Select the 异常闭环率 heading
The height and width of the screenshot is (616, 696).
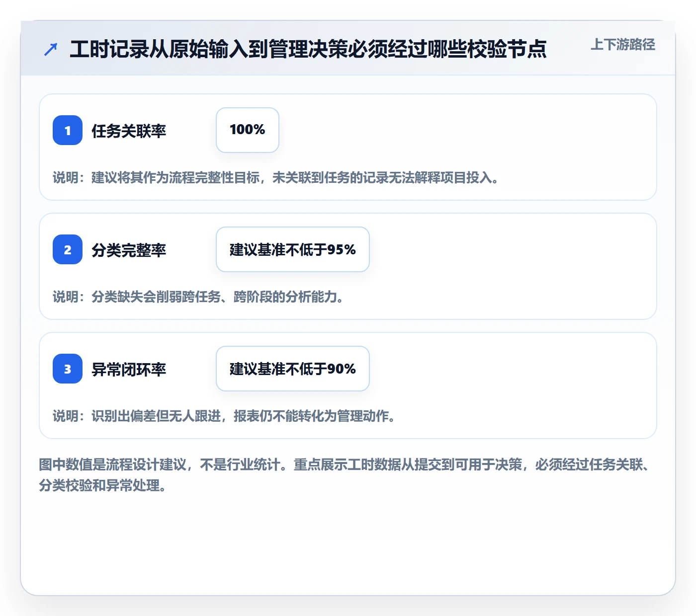pos(129,369)
